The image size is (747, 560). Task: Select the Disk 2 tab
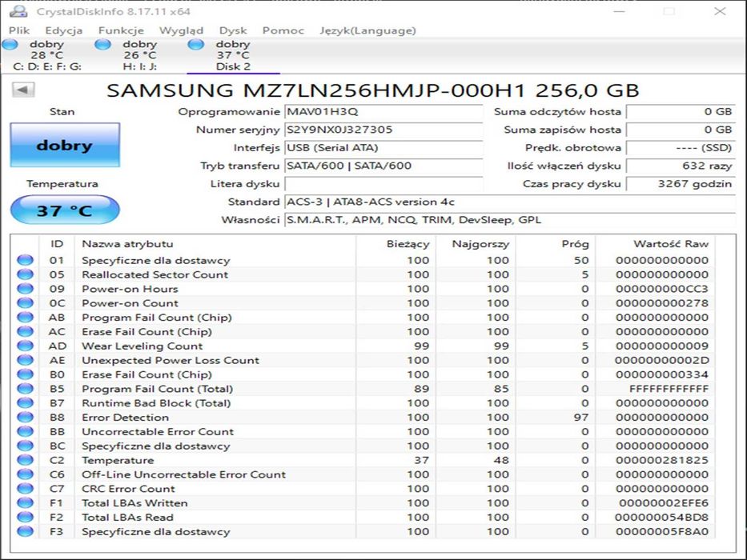coord(233,55)
